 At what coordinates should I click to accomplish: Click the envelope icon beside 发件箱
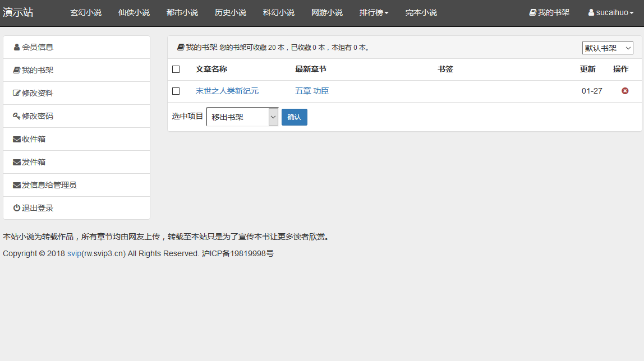17,162
